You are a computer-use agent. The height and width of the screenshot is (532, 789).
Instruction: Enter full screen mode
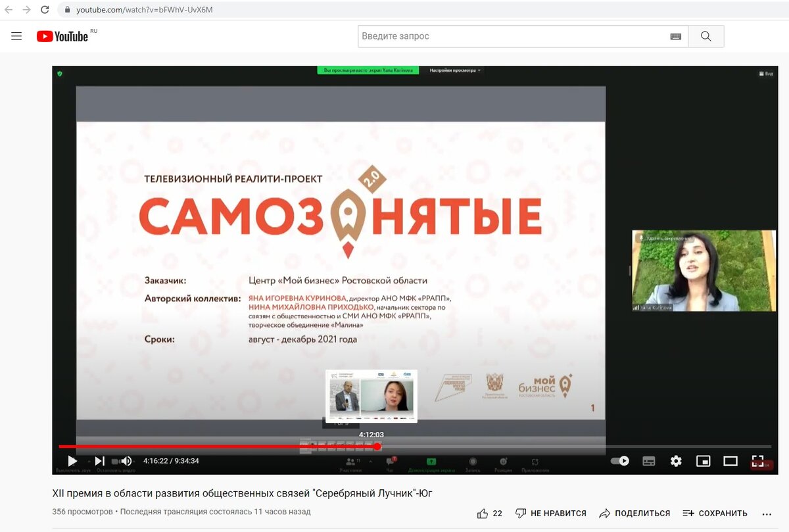pyautogui.click(x=757, y=461)
